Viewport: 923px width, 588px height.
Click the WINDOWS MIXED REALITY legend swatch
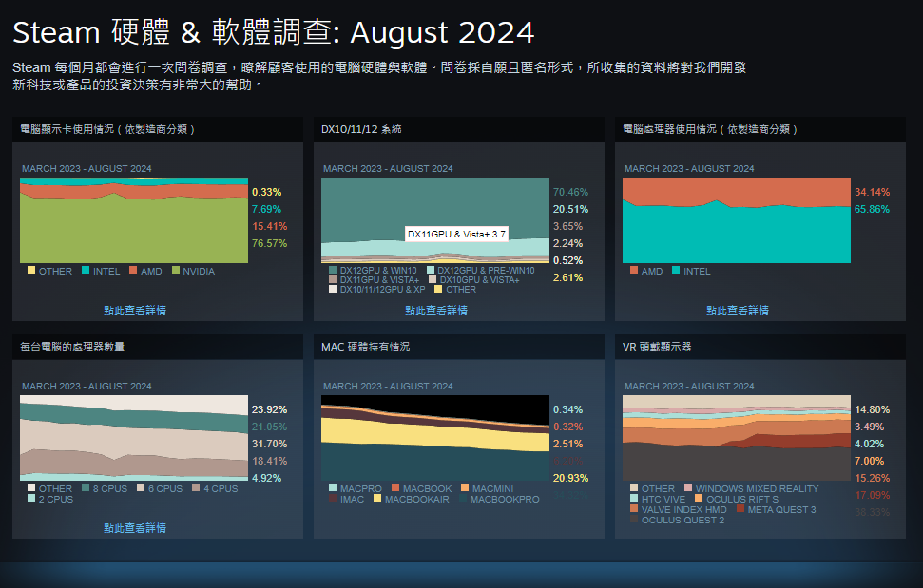pyautogui.click(x=688, y=488)
